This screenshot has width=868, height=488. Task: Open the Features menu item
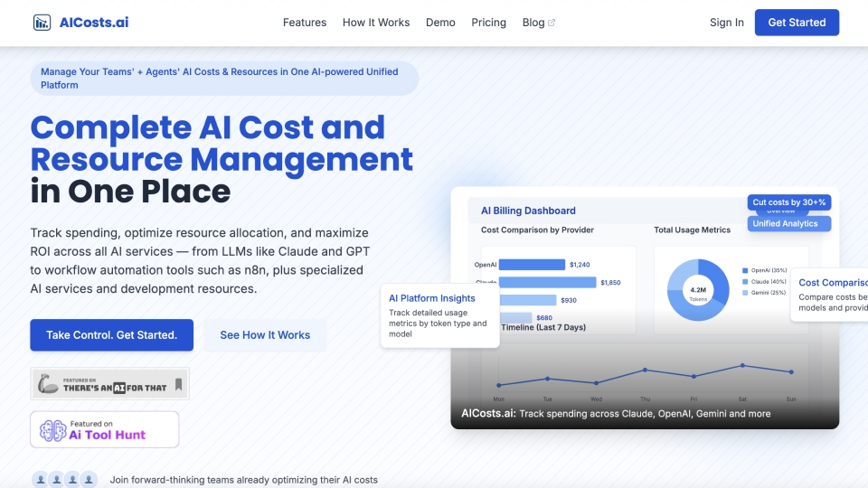pyautogui.click(x=305, y=23)
